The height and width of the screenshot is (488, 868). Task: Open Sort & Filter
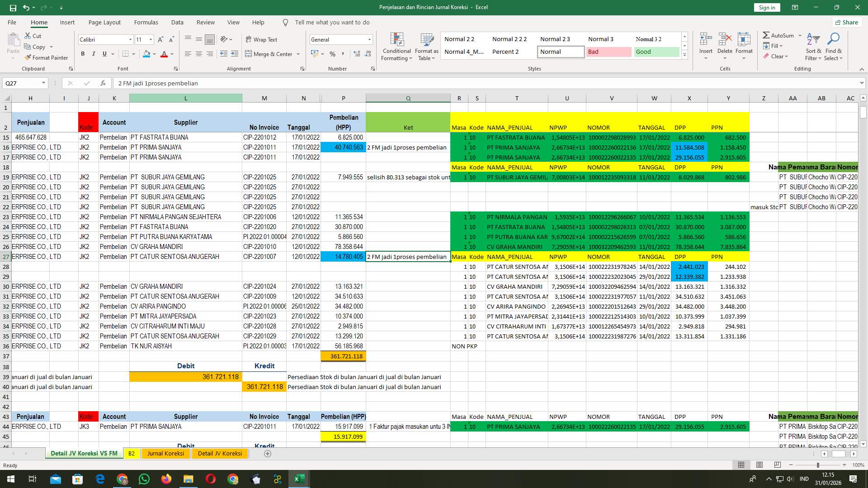(x=813, y=47)
